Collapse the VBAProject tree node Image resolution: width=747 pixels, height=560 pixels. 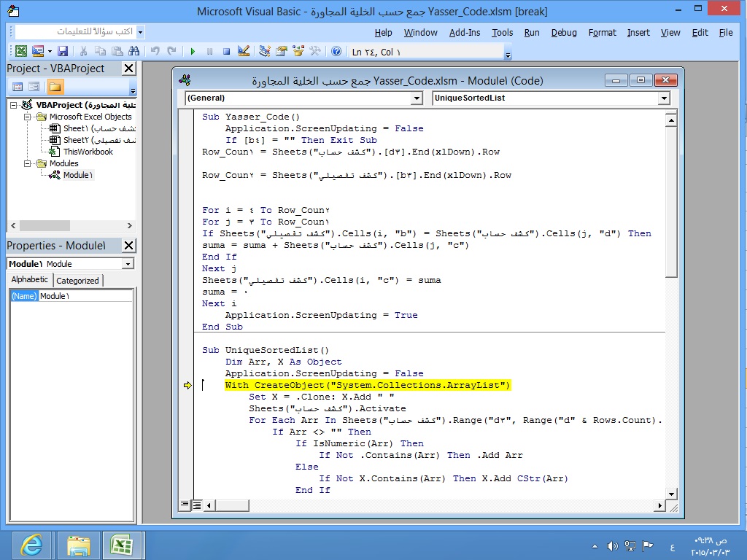[x=13, y=105]
